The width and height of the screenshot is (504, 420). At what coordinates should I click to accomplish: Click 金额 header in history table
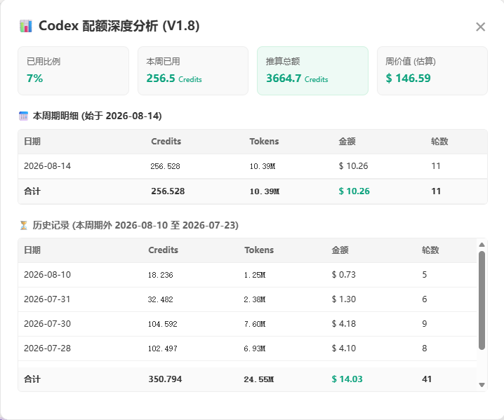pyautogui.click(x=340, y=250)
